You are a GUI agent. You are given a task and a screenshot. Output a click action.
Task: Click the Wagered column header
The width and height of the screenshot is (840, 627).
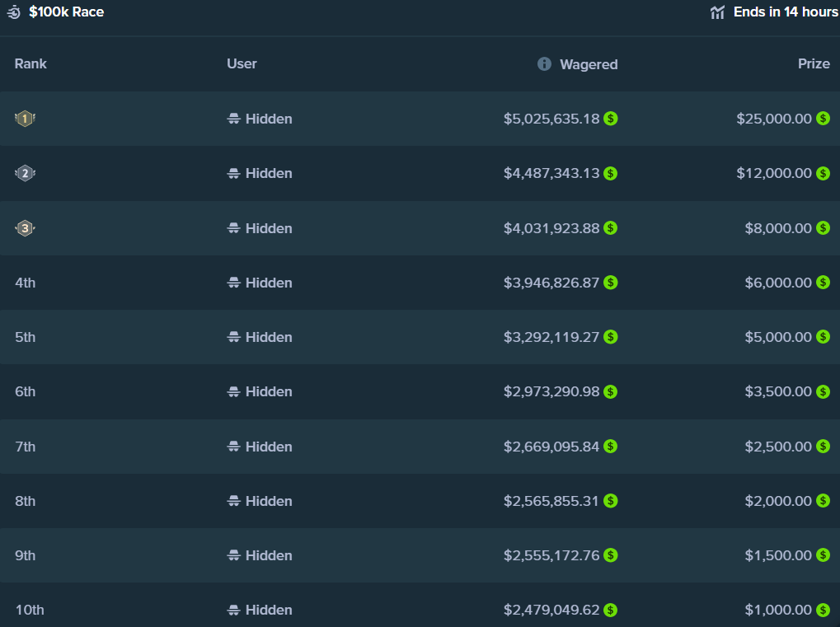pos(589,64)
